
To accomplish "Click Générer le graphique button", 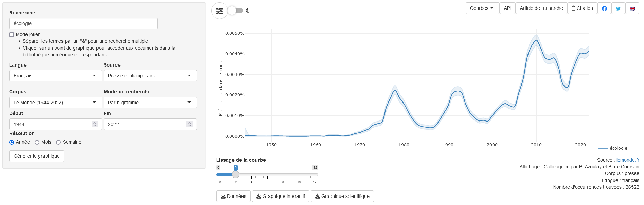I will pyautogui.click(x=37, y=156).
